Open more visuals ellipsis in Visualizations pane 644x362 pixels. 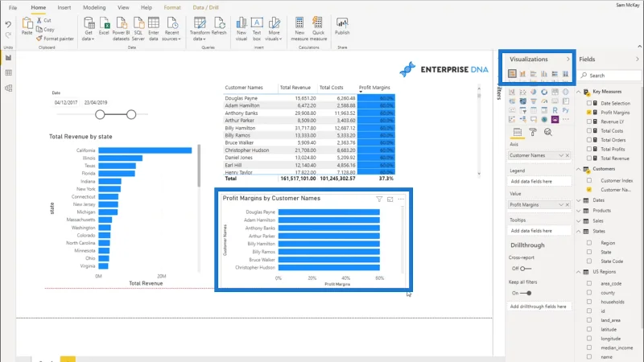(566, 119)
